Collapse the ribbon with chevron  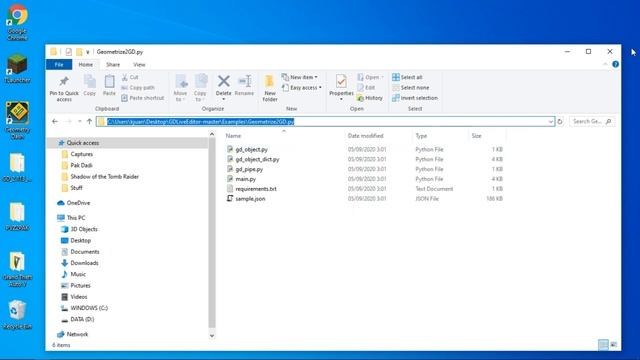[605, 64]
